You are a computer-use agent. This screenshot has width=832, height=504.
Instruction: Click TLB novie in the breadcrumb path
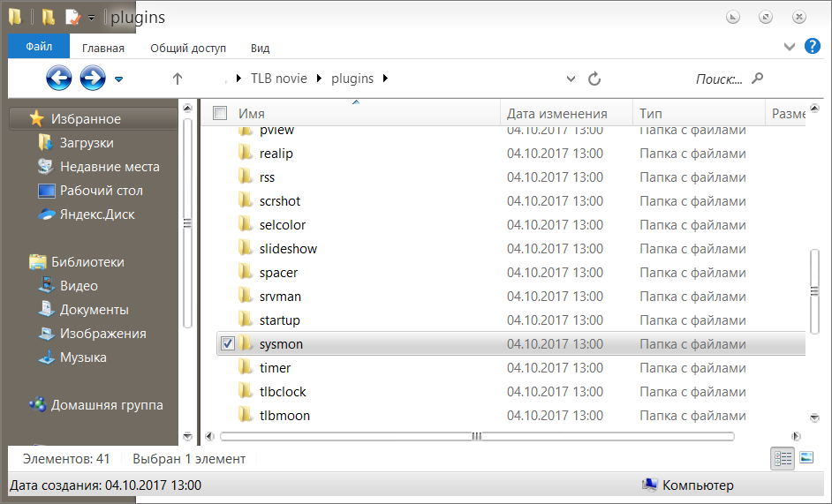click(x=278, y=79)
